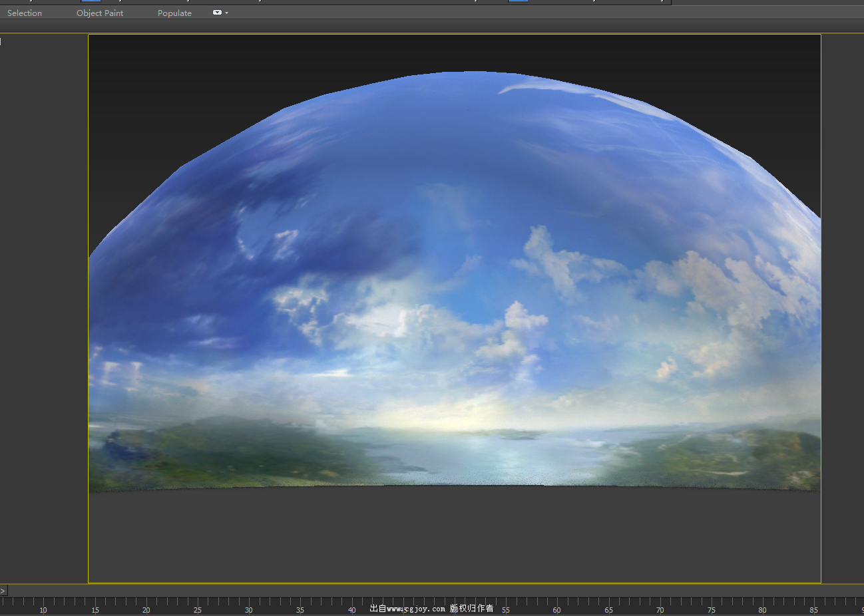Open the ribbon options dropdown arrow

coord(227,13)
